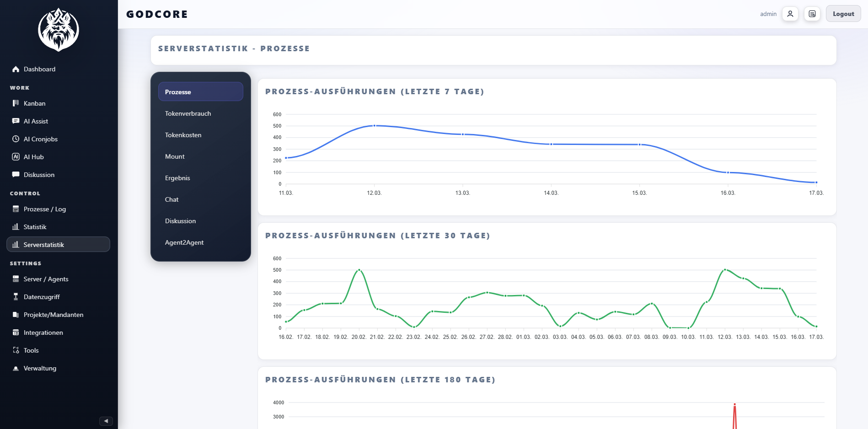Open AI Cronjobs clock icon

tap(16, 139)
